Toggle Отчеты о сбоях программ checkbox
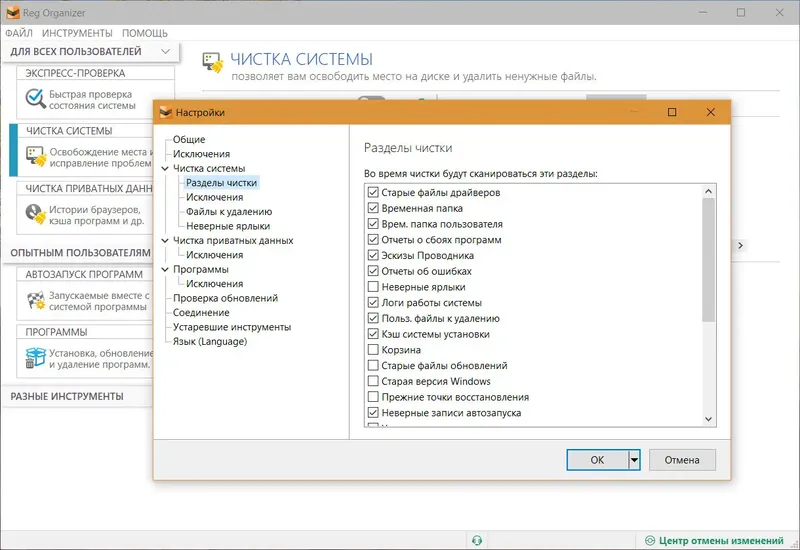Viewport: 800px width, 550px height. coord(373,240)
